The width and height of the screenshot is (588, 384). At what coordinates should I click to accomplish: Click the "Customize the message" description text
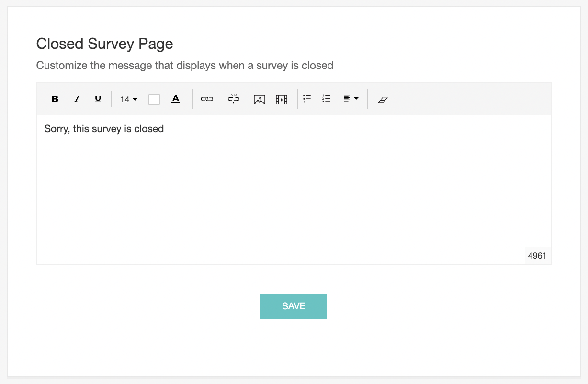click(x=184, y=66)
